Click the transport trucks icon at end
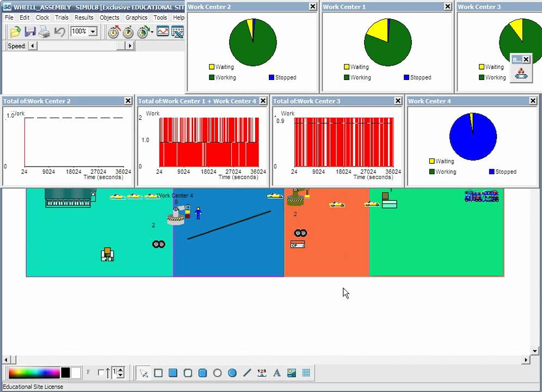The height and width of the screenshot is (392, 542). tap(482, 196)
